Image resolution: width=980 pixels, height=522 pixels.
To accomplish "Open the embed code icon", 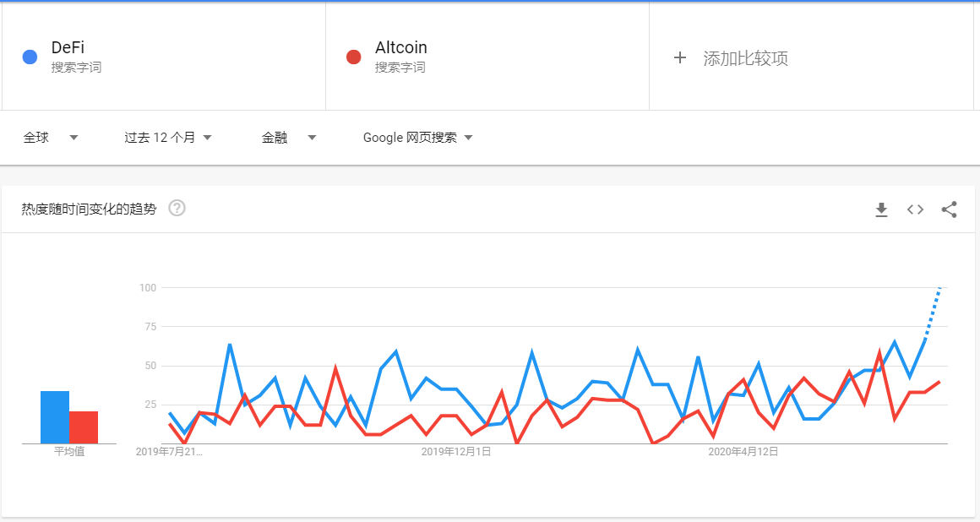I will (x=915, y=209).
